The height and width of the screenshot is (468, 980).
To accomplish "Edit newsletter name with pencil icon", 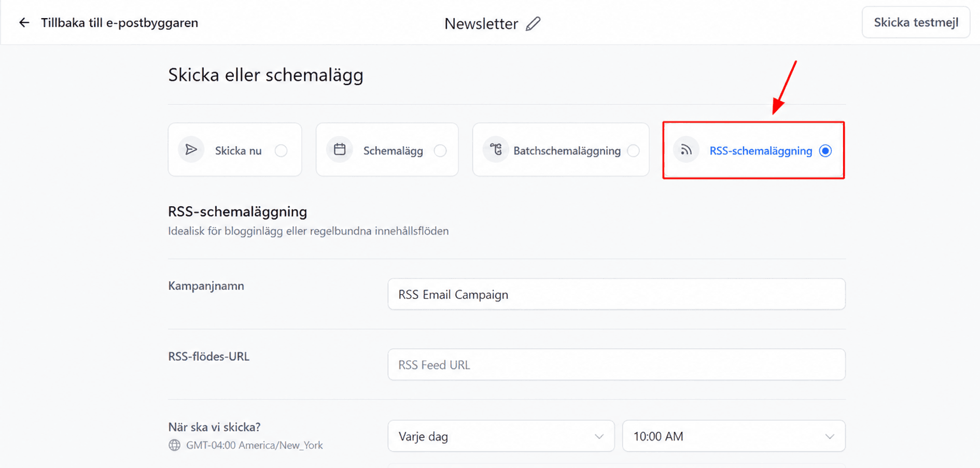I will 533,24.
